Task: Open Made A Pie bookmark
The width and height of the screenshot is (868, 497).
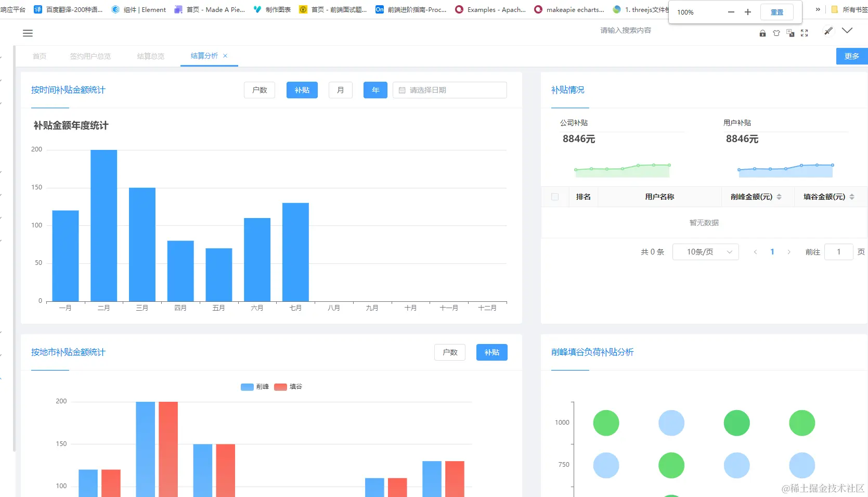Action: 210,9
